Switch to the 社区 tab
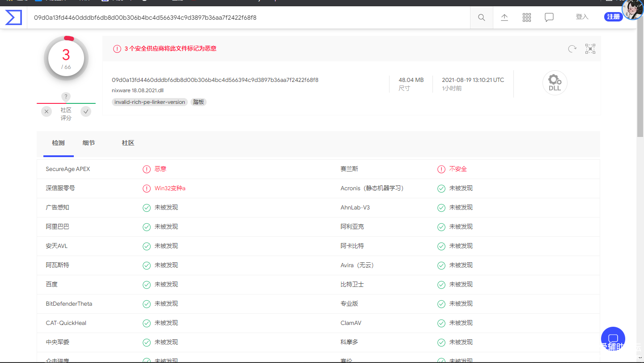The height and width of the screenshot is (363, 644). 128,143
